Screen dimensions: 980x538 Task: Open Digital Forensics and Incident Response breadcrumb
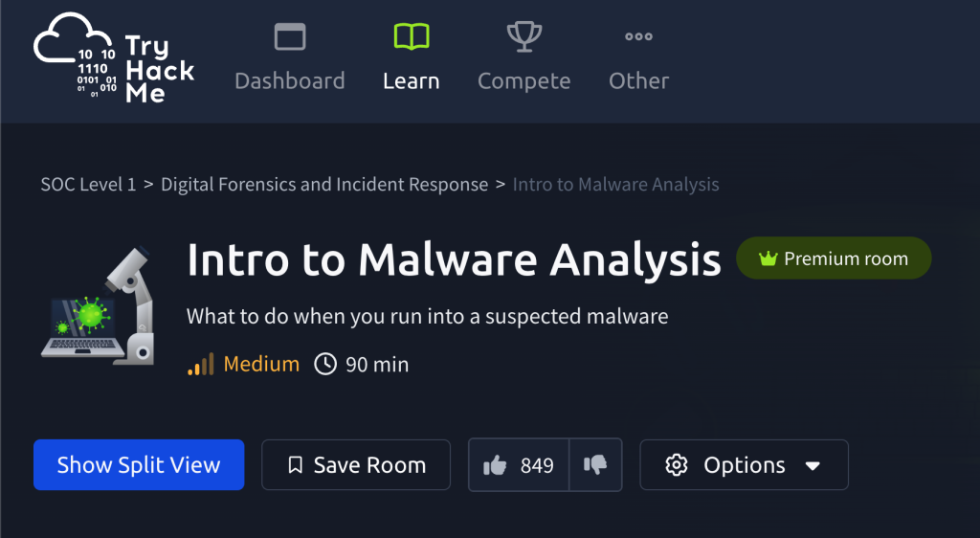[324, 185]
